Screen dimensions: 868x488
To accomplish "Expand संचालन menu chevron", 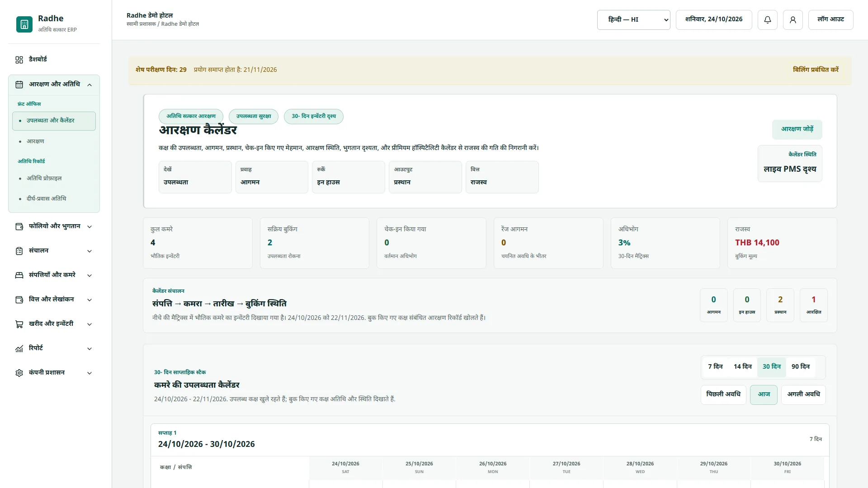I will [90, 251].
